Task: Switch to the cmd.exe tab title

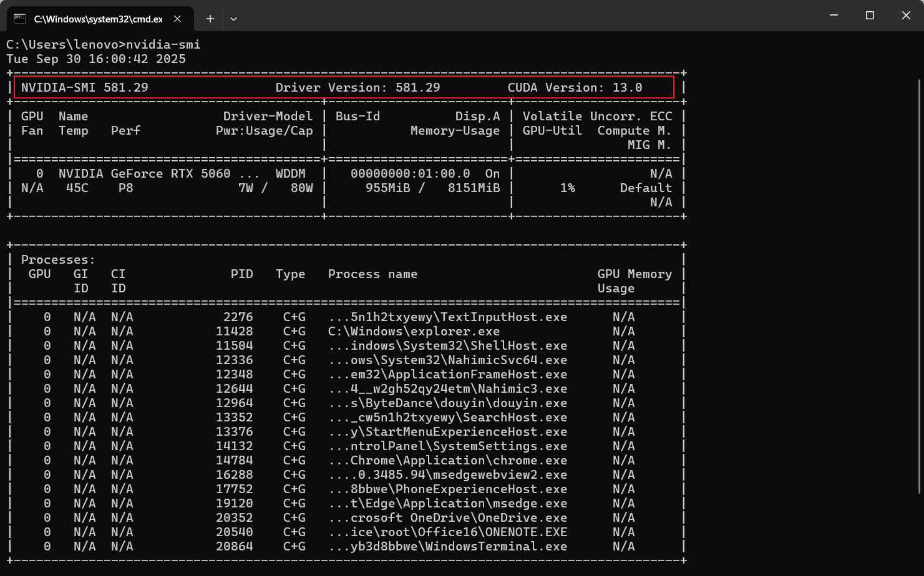Action: click(100, 18)
